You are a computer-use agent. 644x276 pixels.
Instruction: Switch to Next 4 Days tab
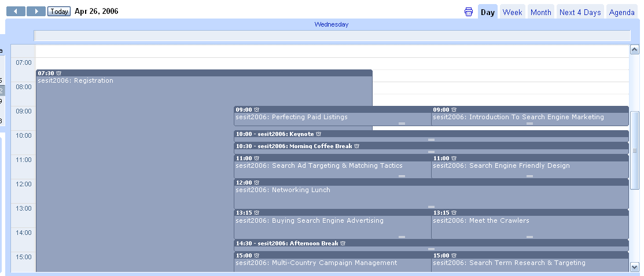point(580,12)
